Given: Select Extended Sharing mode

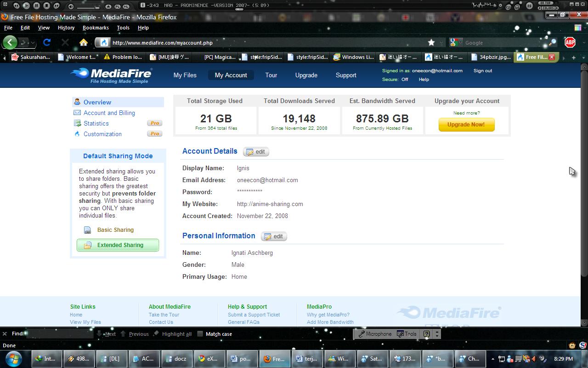Looking at the screenshot, I should [x=118, y=245].
